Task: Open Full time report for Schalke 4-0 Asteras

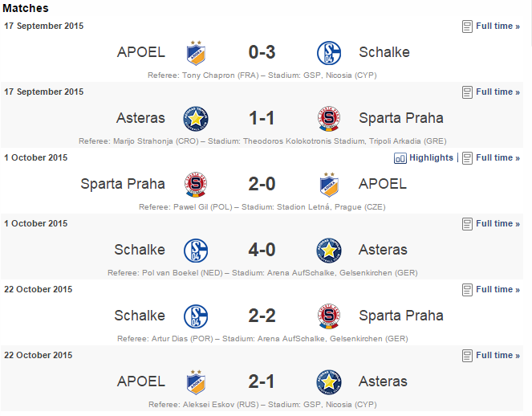Action: [497, 224]
